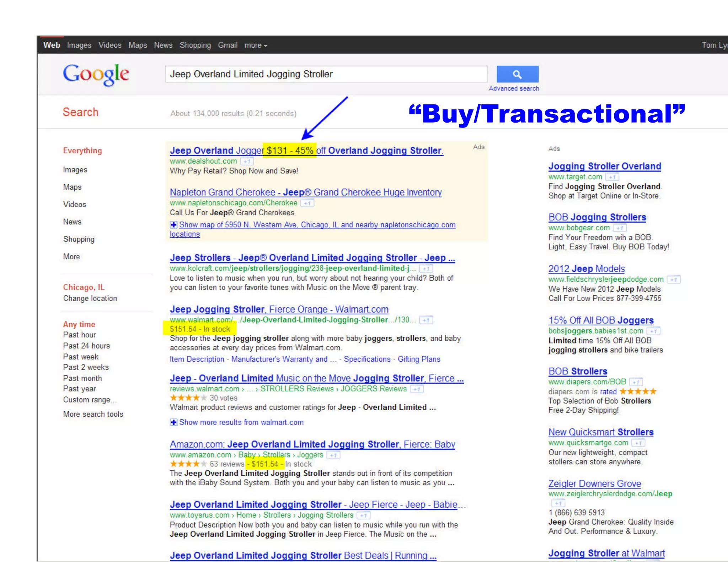Open Jogging Stroller at Walmart ad

pyautogui.click(x=606, y=553)
